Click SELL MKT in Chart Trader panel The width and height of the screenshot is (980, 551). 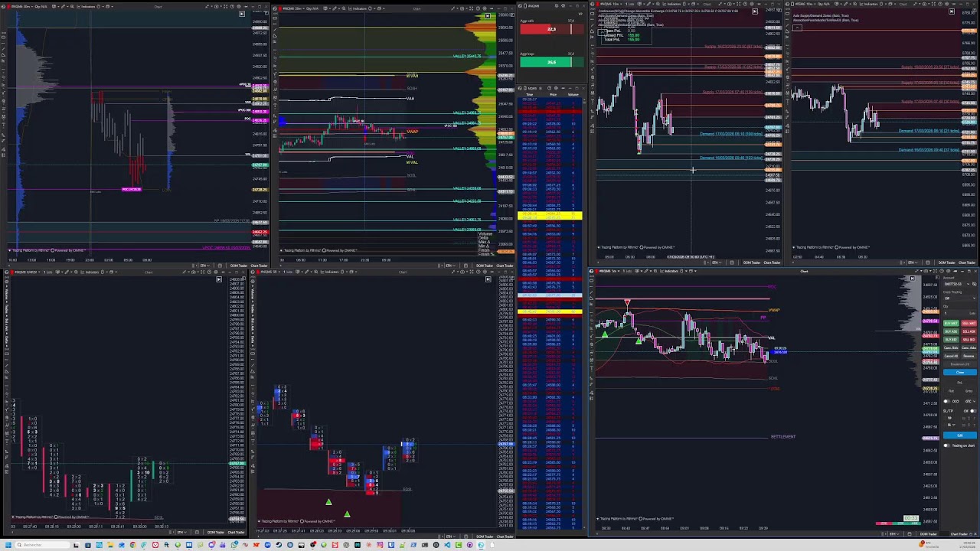coord(969,323)
